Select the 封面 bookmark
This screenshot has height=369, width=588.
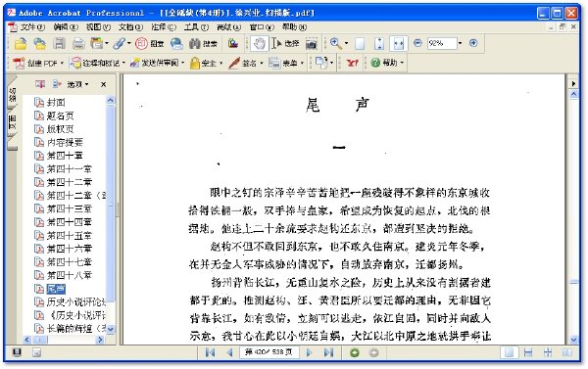click(x=56, y=102)
